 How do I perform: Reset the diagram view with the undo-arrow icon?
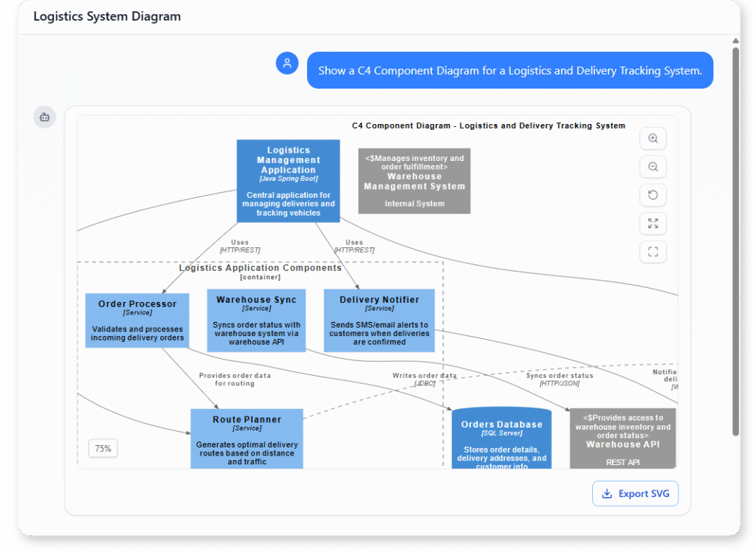coord(653,195)
